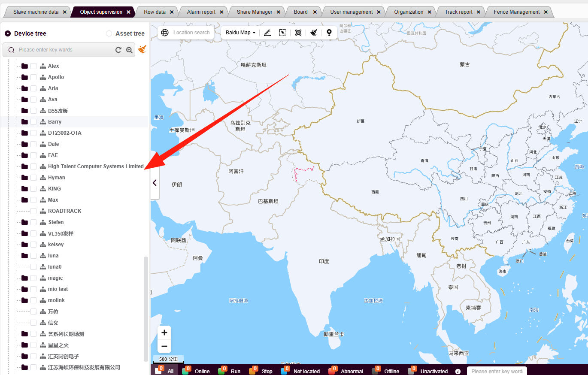Zoom out on the map
The height and width of the screenshot is (375, 588).
click(164, 346)
